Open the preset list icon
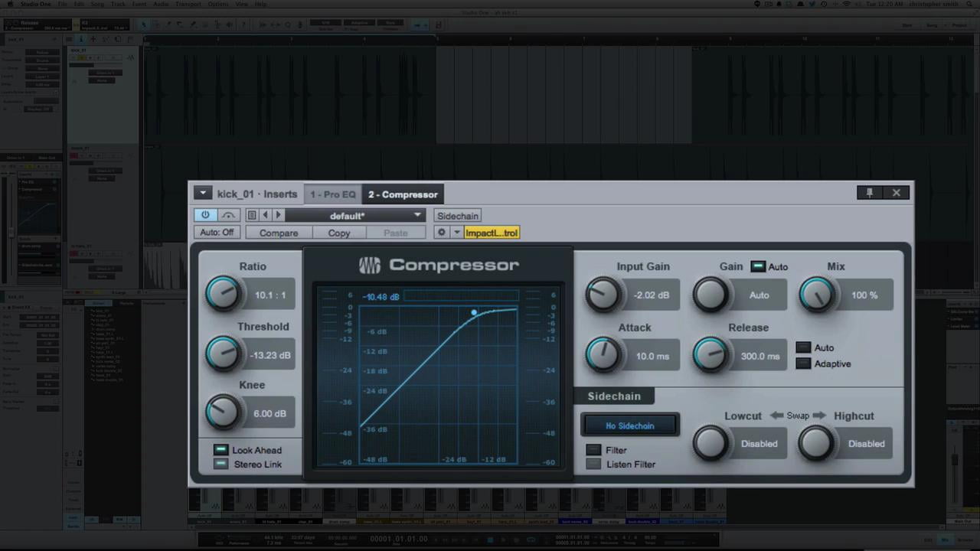 (x=252, y=215)
